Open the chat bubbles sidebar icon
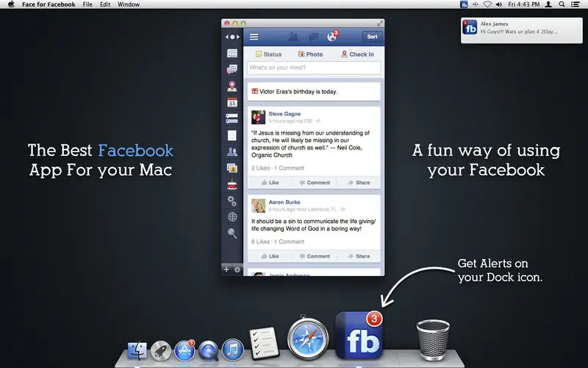Viewport: 588px width, 368px height. tap(232, 69)
